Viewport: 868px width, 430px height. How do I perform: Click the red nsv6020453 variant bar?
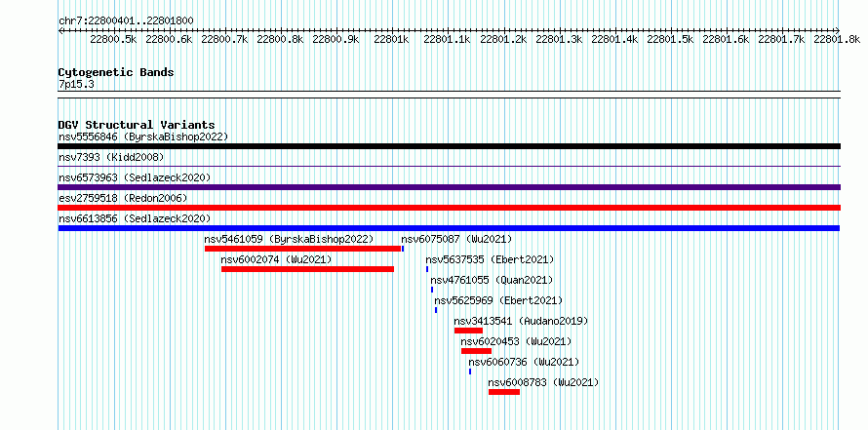pyautogui.click(x=476, y=351)
